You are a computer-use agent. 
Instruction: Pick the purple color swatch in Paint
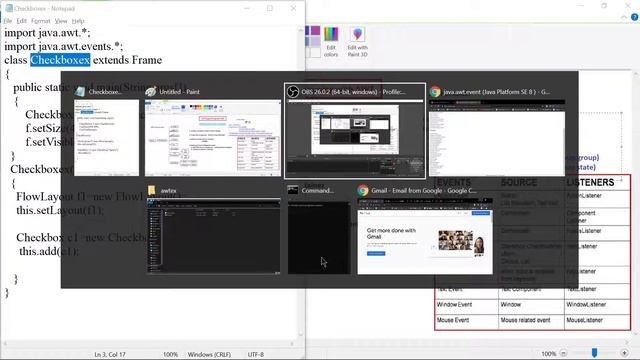[x=315, y=31]
